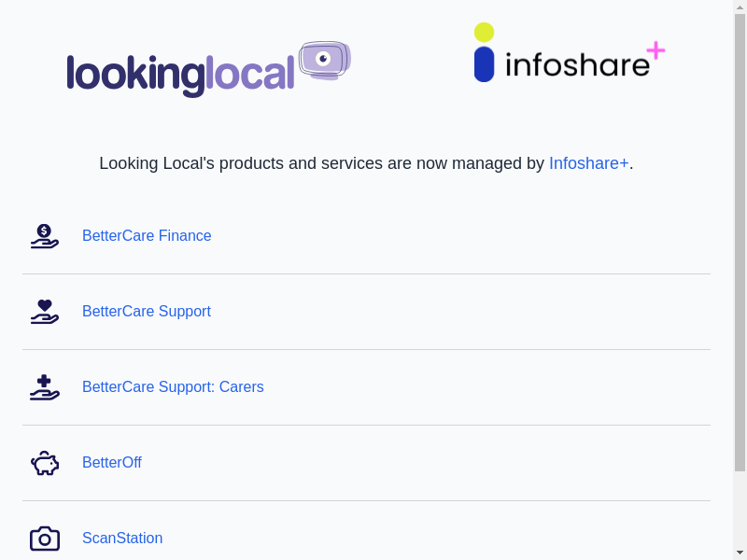Open the BetterCare Finance link

pyautogui.click(x=147, y=236)
